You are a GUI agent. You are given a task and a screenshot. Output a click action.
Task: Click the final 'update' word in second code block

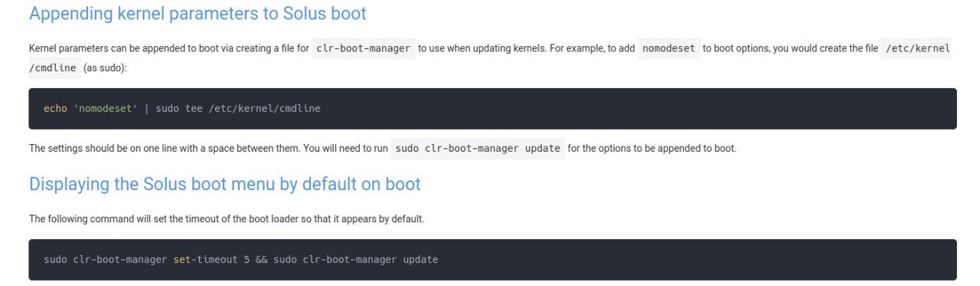click(x=420, y=260)
